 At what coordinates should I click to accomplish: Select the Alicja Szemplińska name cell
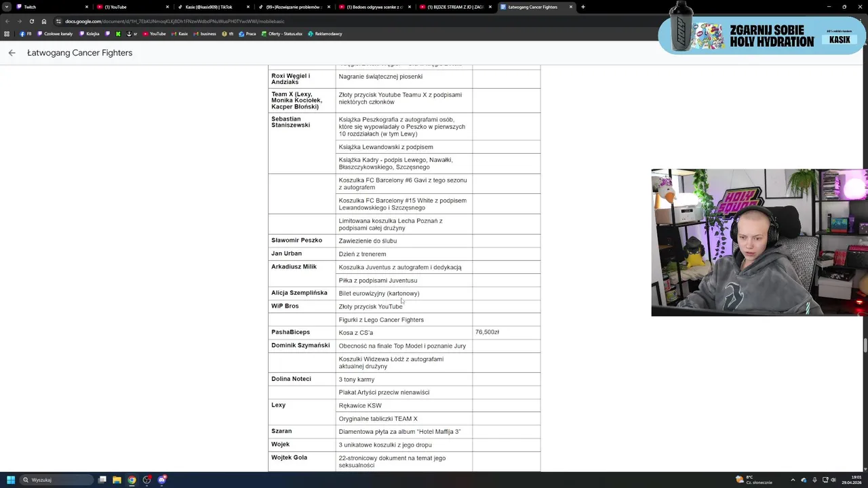(302, 293)
